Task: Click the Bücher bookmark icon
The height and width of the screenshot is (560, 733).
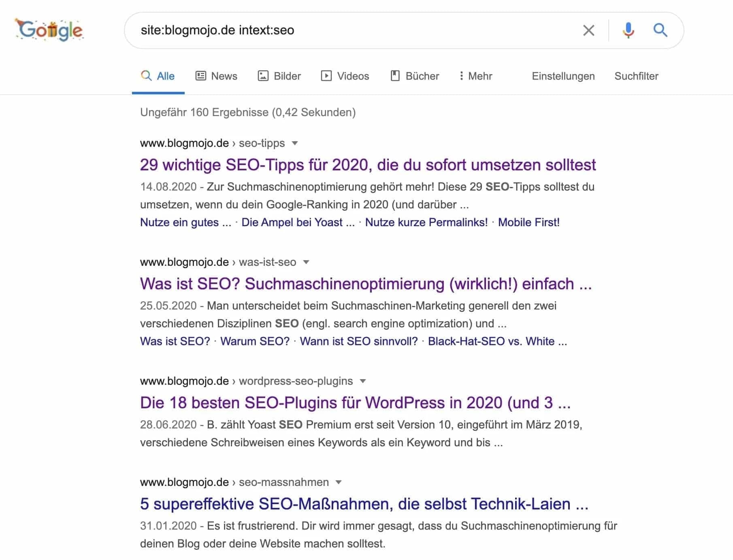Action: click(x=395, y=76)
